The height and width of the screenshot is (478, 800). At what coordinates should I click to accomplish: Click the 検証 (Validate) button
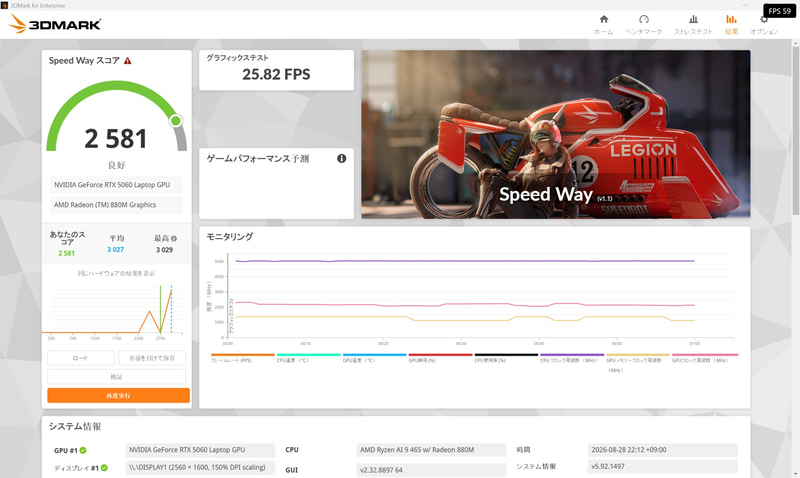tap(116, 376)
